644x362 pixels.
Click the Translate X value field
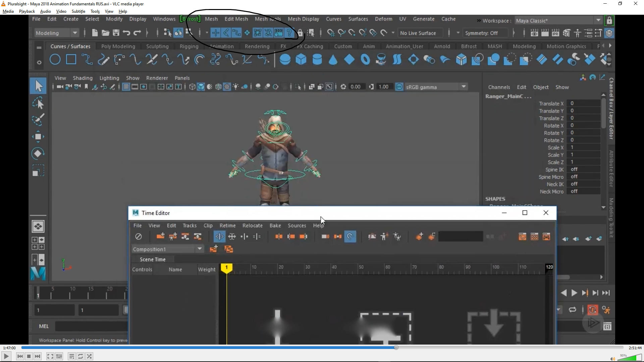(583, 104)
